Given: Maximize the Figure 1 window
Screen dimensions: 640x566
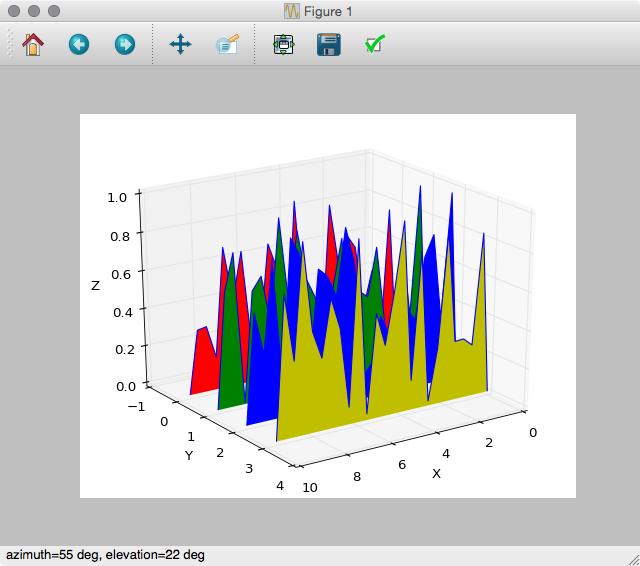Looking at the screenshot, I should pyautogui.click(x=54, y=11).
